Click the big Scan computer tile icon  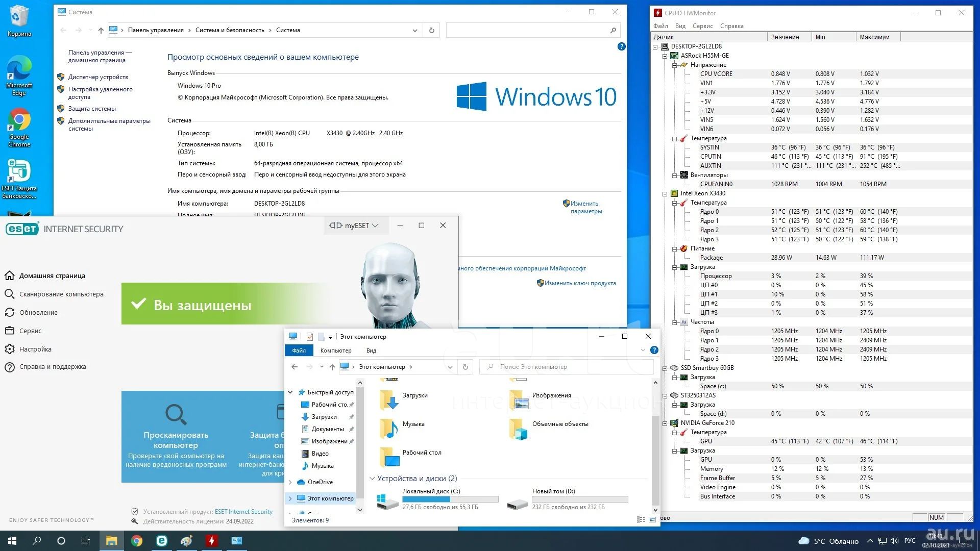pyautogui.click(x=176, y=415)
